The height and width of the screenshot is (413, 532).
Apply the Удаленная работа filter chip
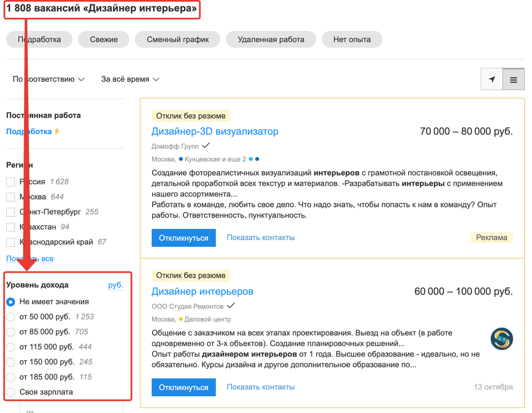tap(271, 39)
